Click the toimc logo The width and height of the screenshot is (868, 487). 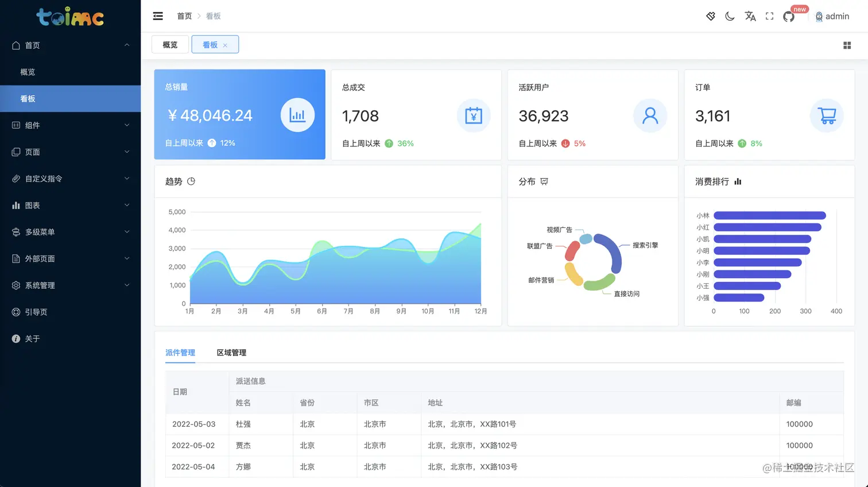point(70,16)
